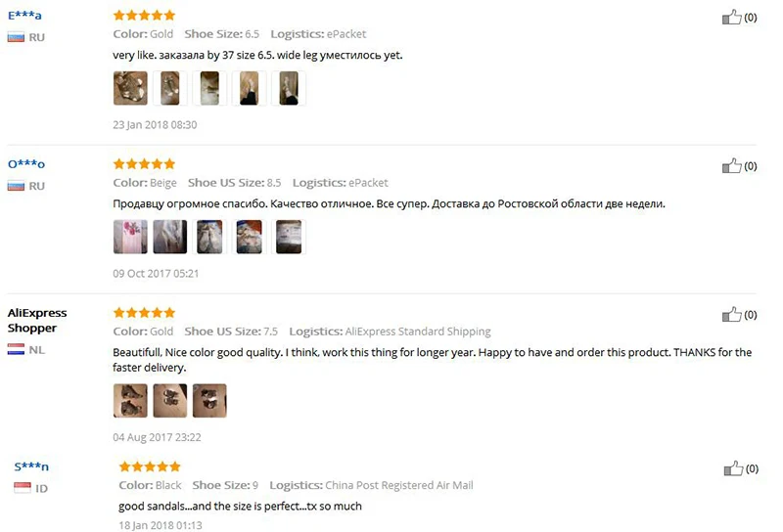Open packaged parcel photo in O***o's review
This screenshot has height=532, width=783.
pos(289,237)
